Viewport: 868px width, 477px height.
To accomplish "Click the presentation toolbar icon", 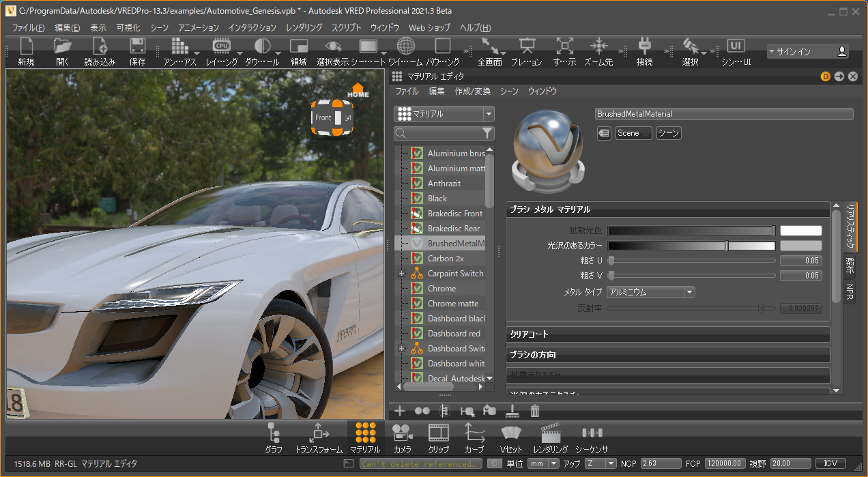I will pos(527,46).
